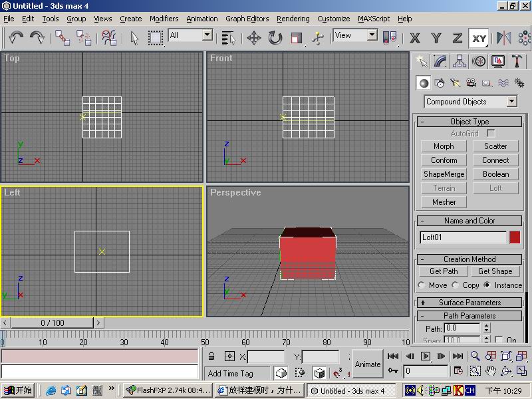Open the Rendering menu
Screen dimensions: 532x399
(293, 19)
